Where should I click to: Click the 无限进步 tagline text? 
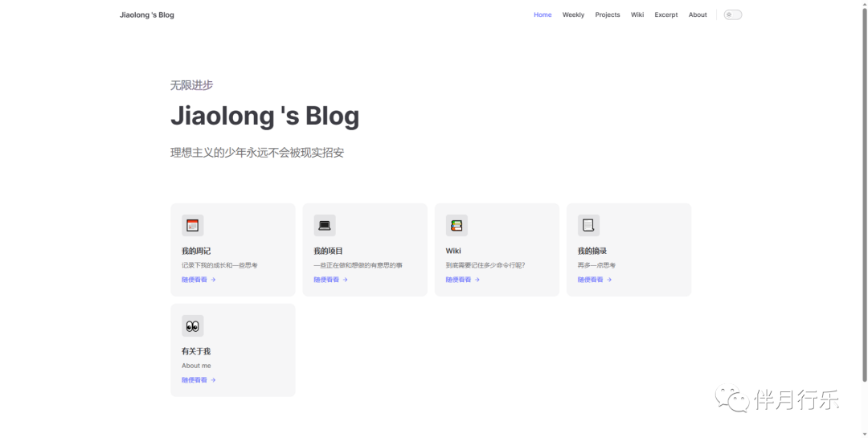pyautogui.click(x=191, y=84)
